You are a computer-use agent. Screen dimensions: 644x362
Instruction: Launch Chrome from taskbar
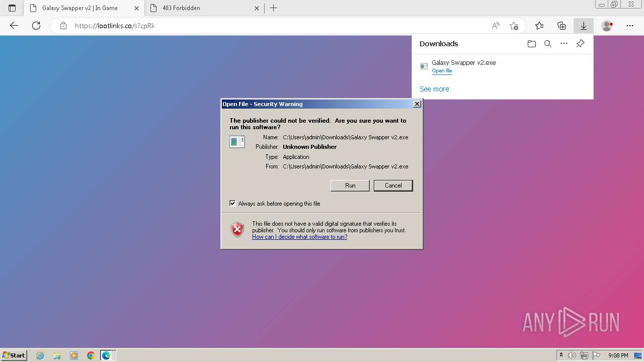(91, 355)
